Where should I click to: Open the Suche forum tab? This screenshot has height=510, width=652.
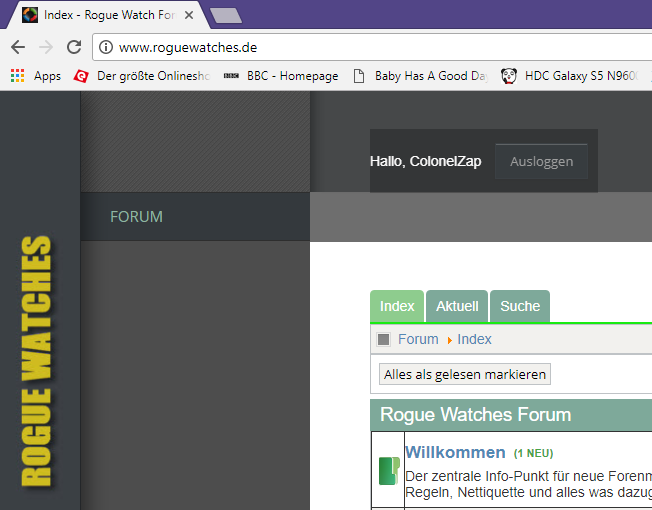(520, 306)
